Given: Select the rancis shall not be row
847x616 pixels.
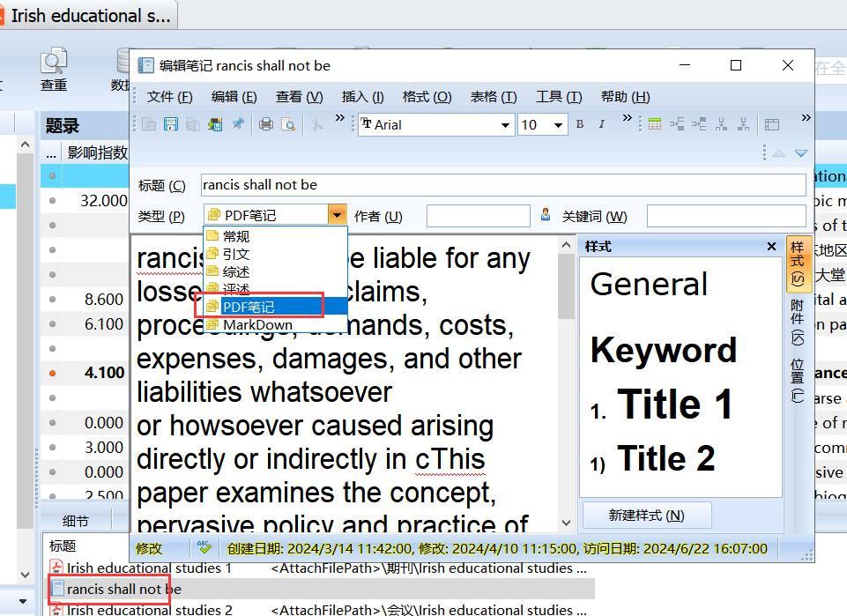Looking at the screenshot, I should click(x=322, y=589).
